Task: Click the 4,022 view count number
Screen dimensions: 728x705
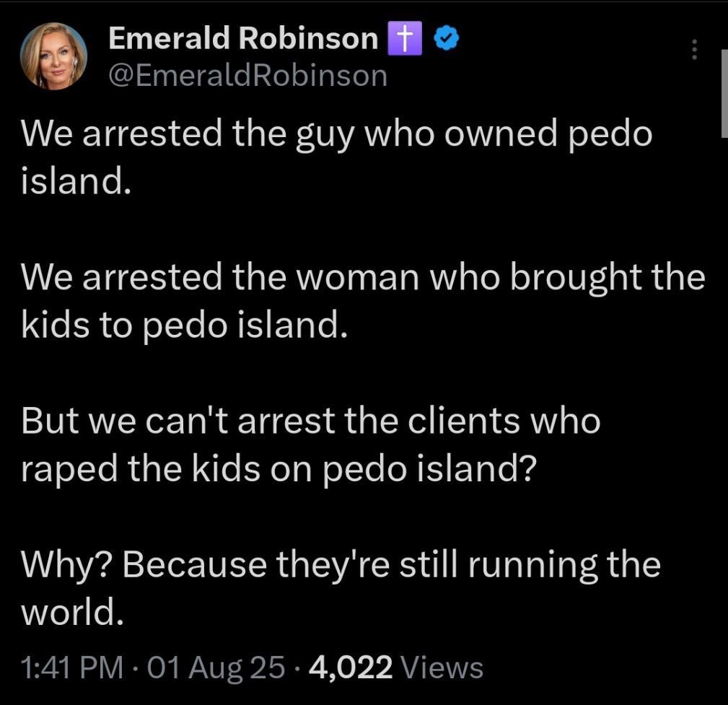Action: 351,667
